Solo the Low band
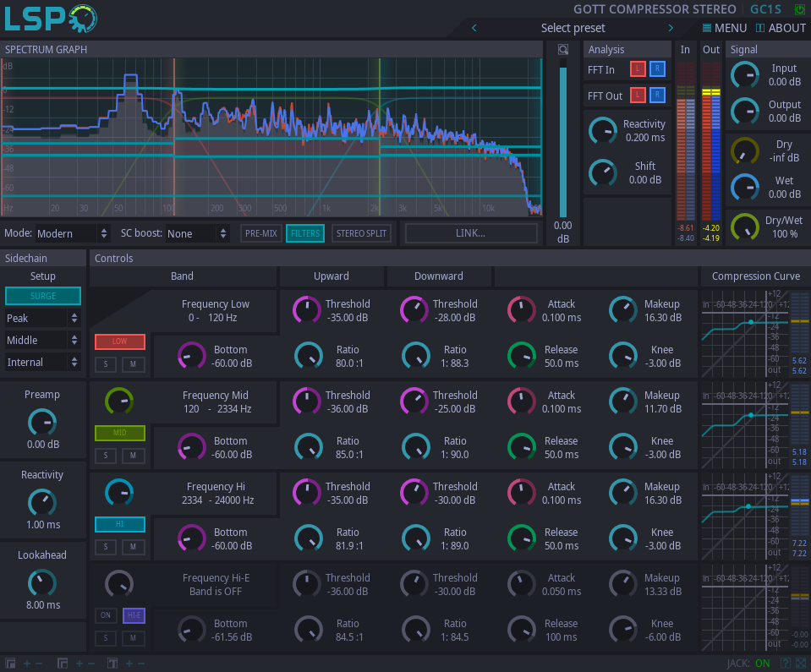Viewport: 811px width, 672px height. 106,364
